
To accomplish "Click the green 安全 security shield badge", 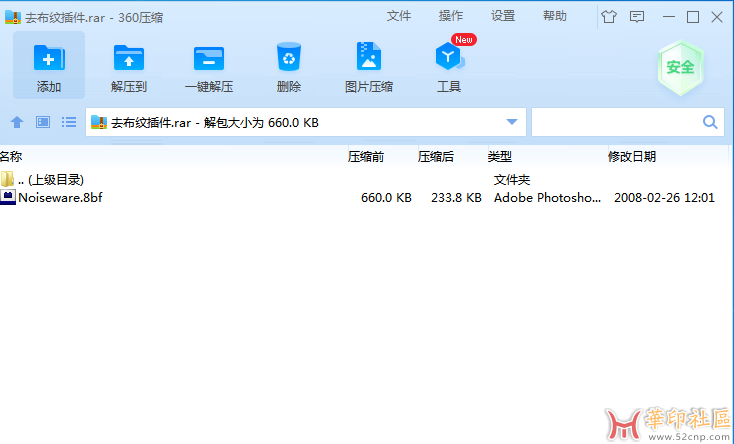I will pyautogui.click(x=680, y=67).
